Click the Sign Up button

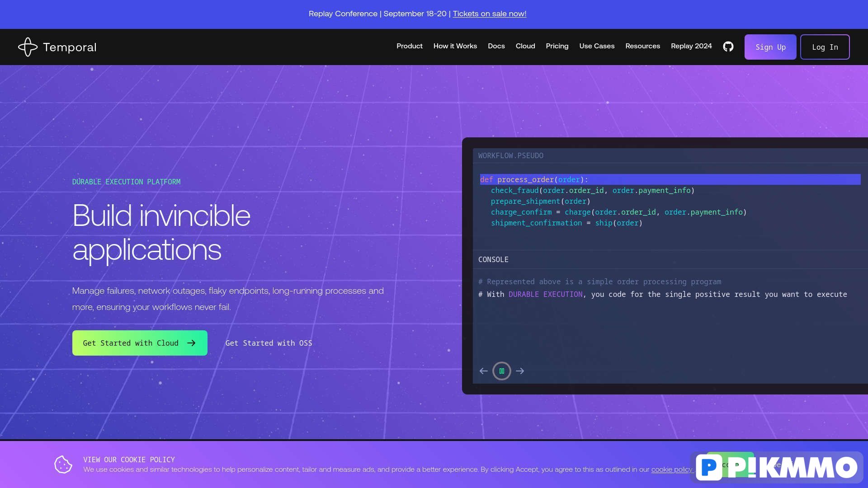click(x=770, y=47)
